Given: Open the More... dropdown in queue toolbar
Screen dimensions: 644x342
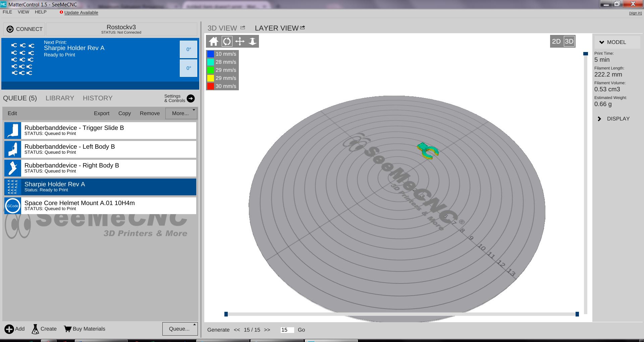Looking at the screenshot, I should click(181, 113).
